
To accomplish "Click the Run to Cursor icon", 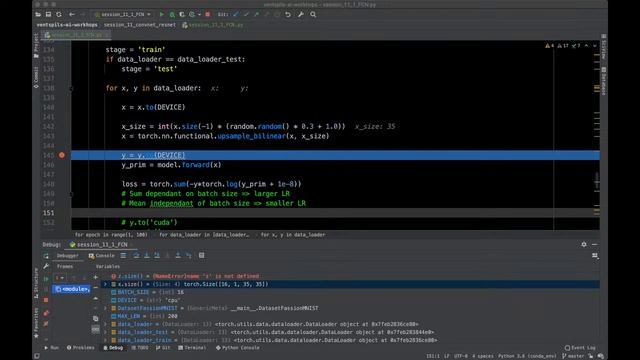I will [x=189, y=256].
